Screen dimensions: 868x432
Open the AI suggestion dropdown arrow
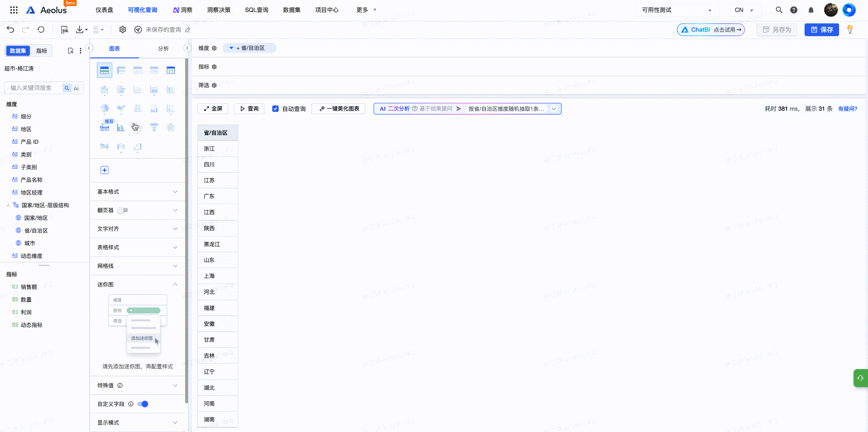tap(554, 109)
